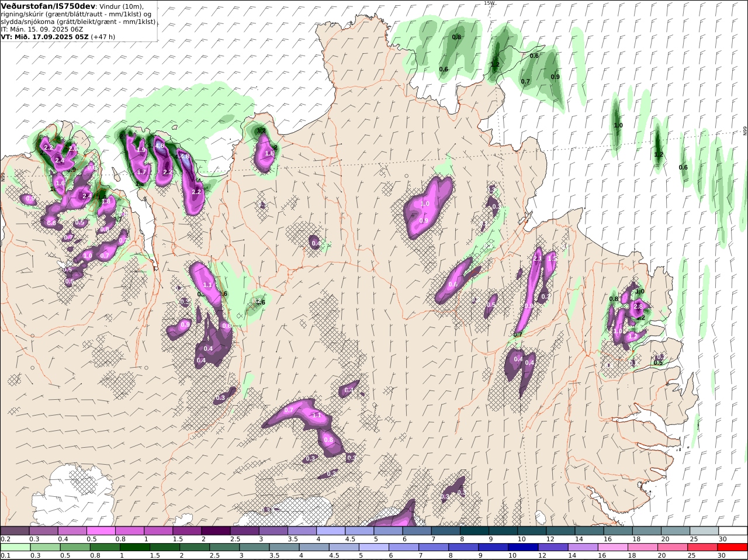Click the '1.8' precipitation value in the northwest
The width and height of the screenshot is (748, 560).
(x=106, y=201)
